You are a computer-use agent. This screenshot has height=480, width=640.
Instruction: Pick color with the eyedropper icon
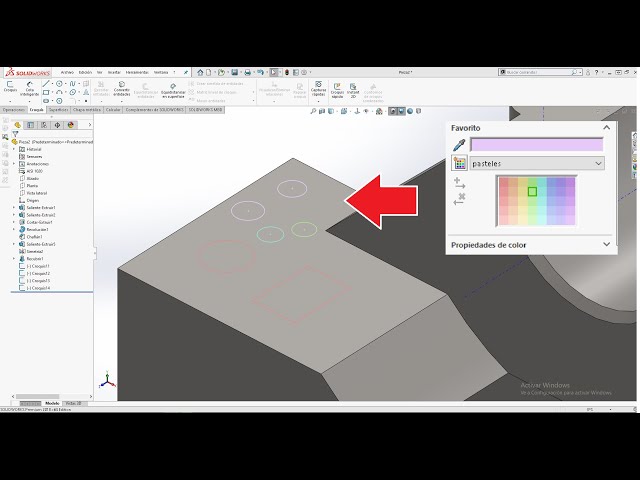pyautogui.click(x=459, y=145)
